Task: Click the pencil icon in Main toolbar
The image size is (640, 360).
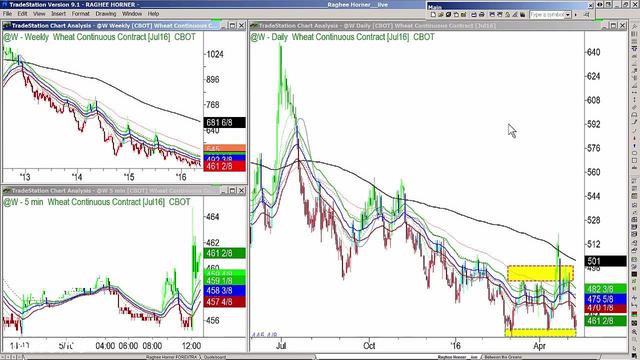Action: click(x=515, y=14)
